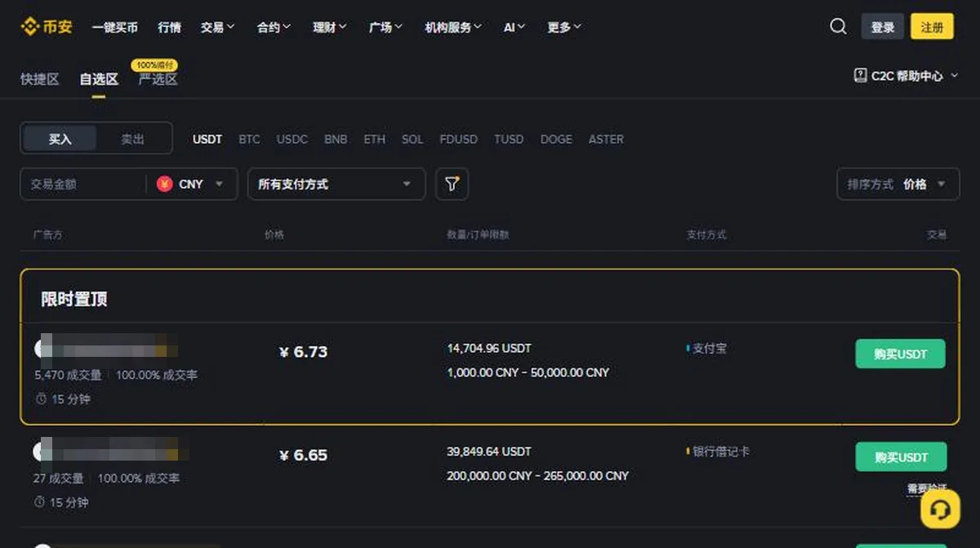Switch to the 严选区 tab
This screenshot has height=548, width=980.
(158, 79)
